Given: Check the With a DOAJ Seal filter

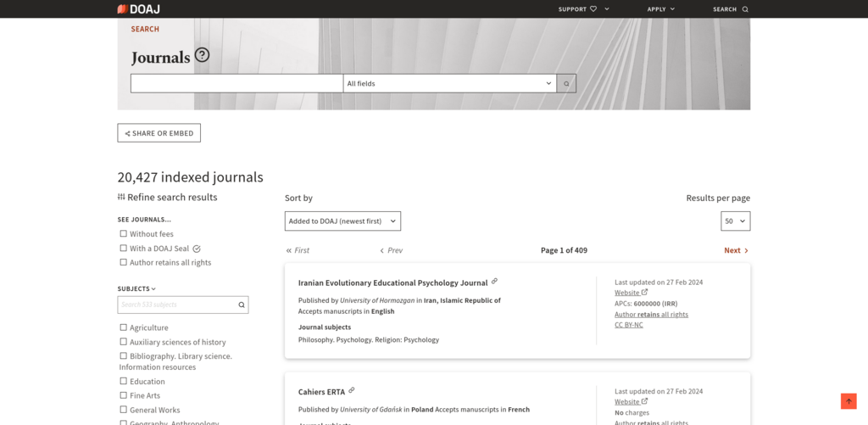Looking at the screenshot, I should pyautogui.click(x=124, y=249).
